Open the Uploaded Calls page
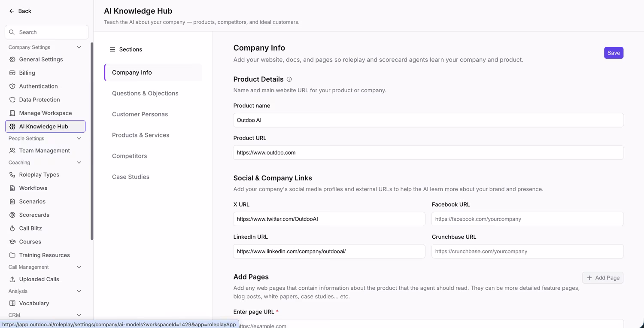 (46, 279)
